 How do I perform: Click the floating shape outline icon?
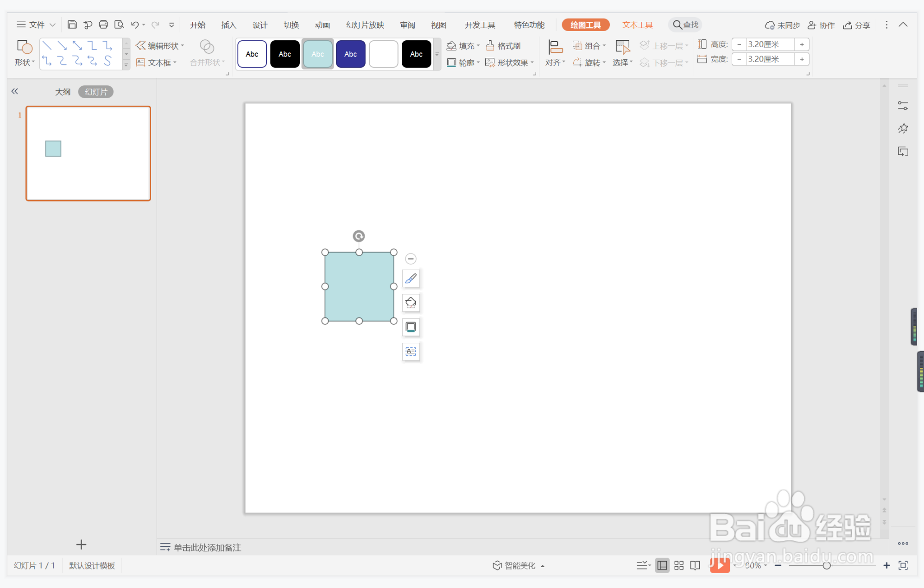411,327
